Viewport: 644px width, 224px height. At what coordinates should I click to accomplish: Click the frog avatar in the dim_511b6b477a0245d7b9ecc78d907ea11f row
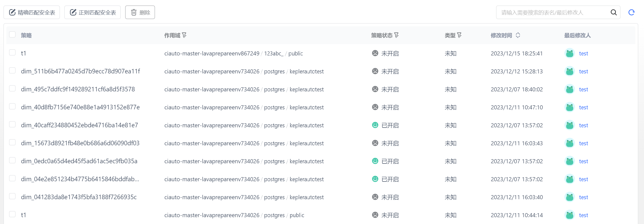click(x=570, y=71)
